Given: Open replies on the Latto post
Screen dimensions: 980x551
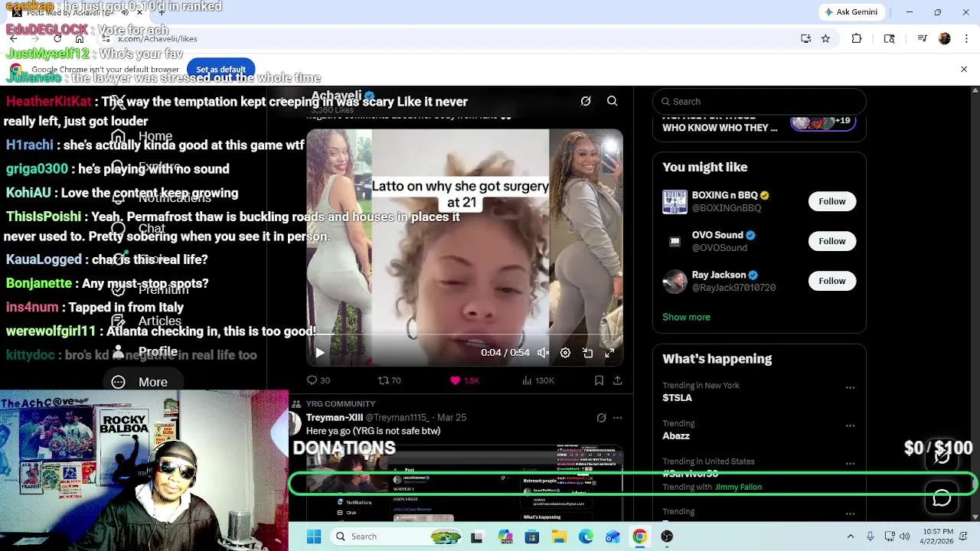Looking at the screenshot, I should click(318, 380).
